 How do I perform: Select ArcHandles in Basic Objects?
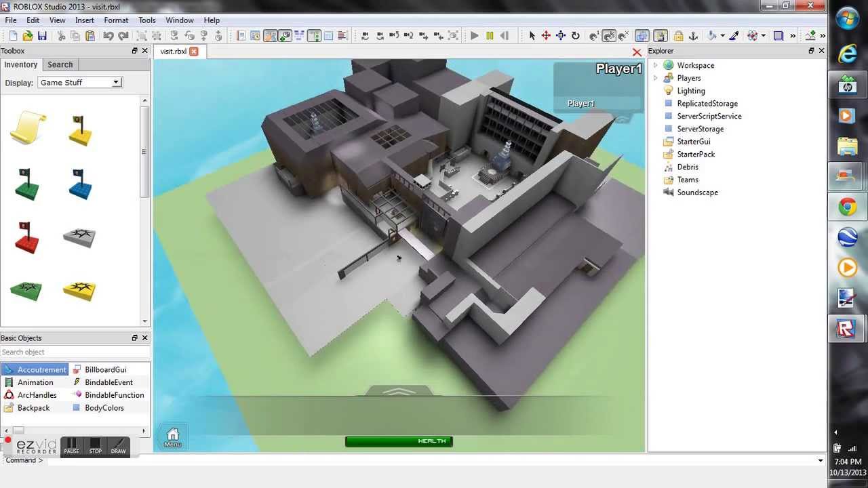point(37,395)
